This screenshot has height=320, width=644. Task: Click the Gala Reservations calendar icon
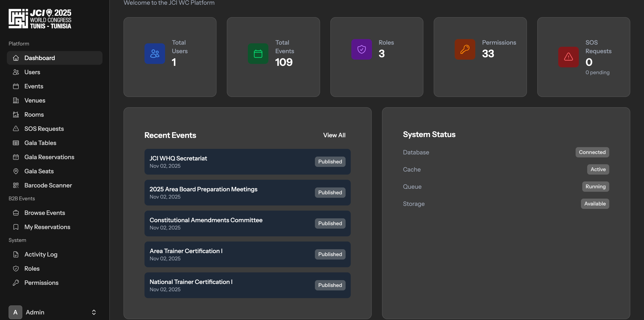coord(16,157)
